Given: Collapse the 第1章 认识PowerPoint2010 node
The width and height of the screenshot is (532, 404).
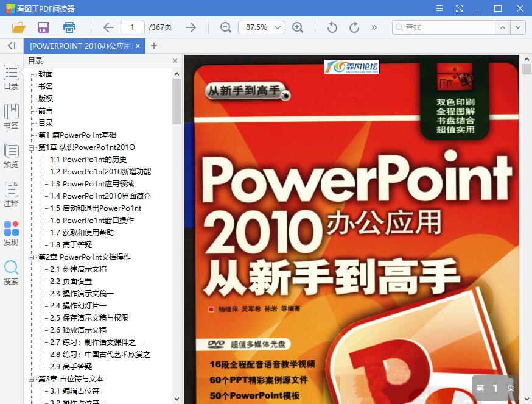Looking at the screenshot, I should 32,147.
